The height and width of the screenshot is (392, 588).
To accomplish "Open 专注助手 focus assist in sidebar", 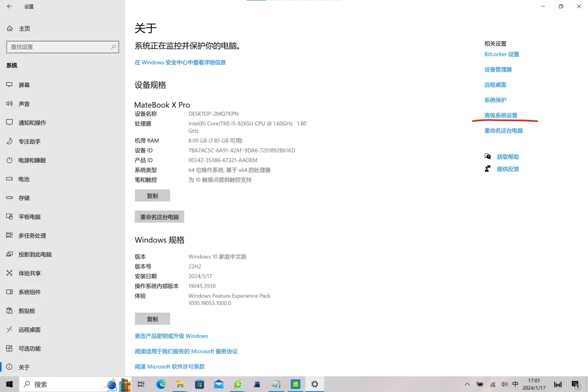I will [63, 142].
